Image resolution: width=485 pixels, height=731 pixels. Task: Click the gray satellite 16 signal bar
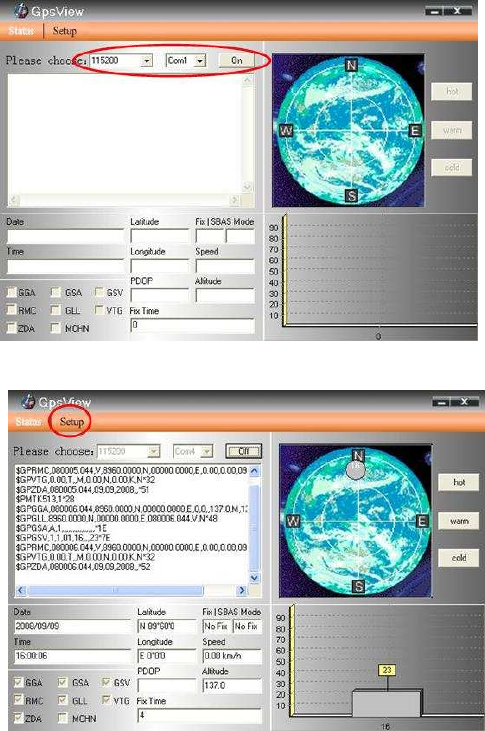386,703
